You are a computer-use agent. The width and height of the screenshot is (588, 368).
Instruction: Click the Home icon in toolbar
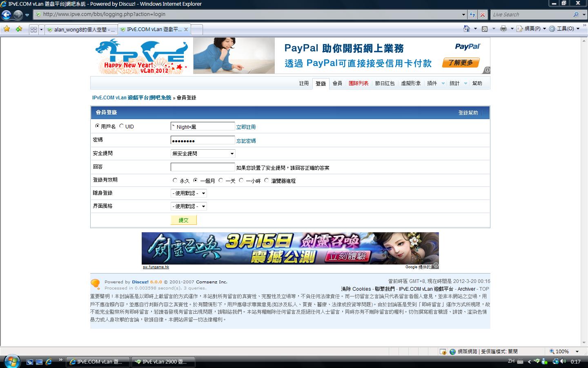[x=467, y=29]
